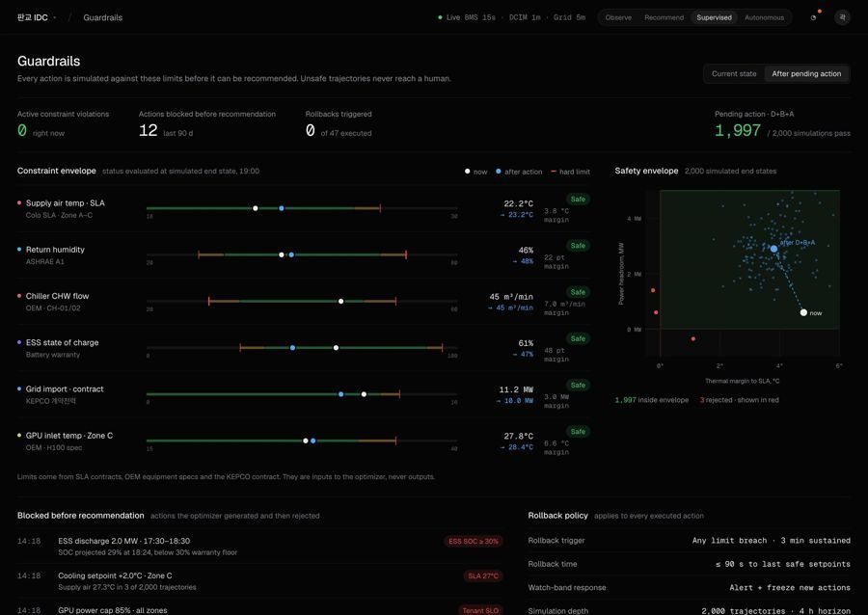Switch to Observe mode

pos(618,17)
